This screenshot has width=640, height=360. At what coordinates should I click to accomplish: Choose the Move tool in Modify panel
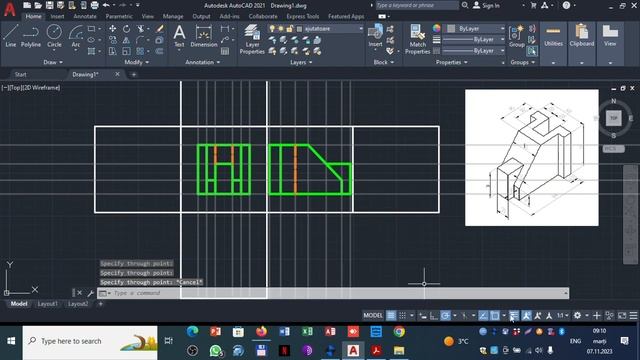click(113, 29)
